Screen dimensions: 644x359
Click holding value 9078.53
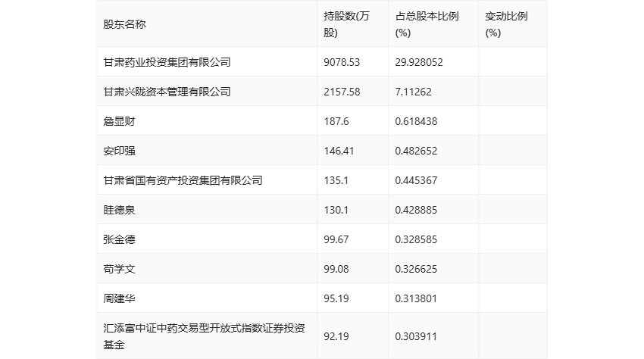(342, 62)
